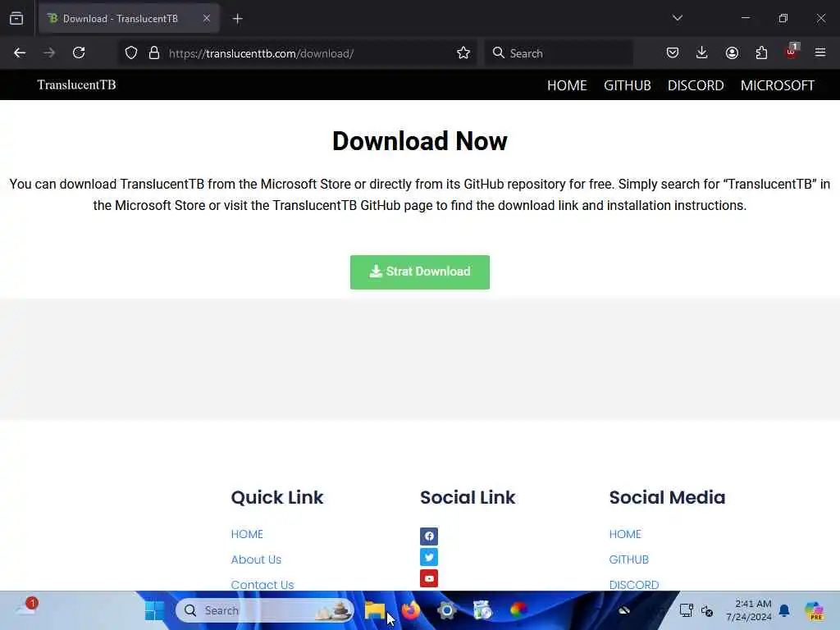Open the Copilot PRE icon
Screen dimensions: 840x630
click(x=814, y=610)
